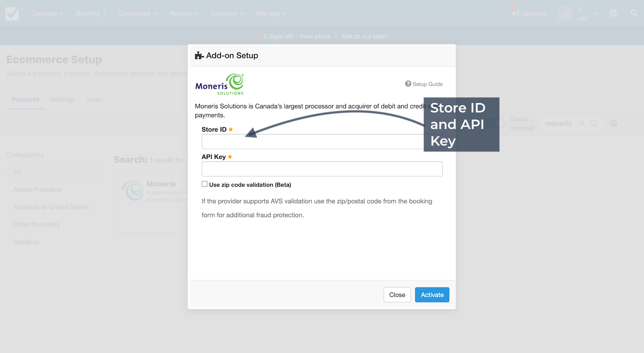Open the Moneris provider card

(x=151, y=202)
